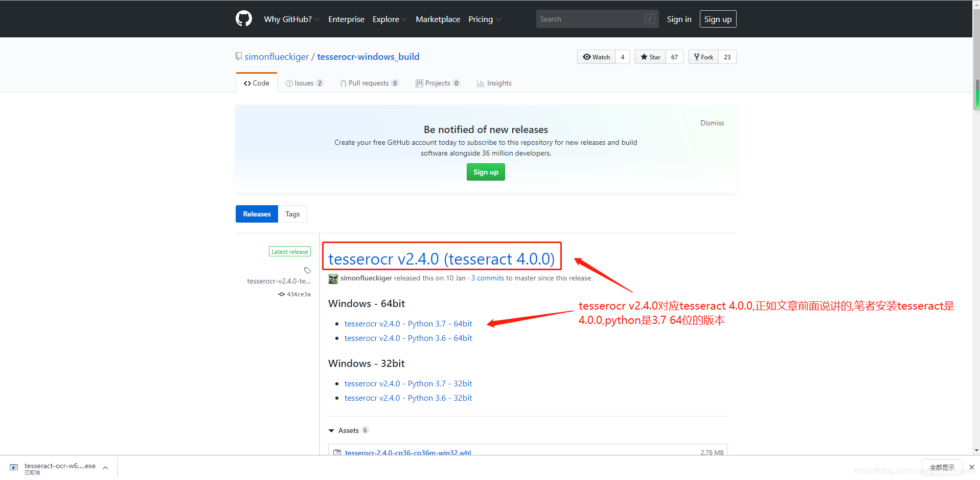Screen dimensions: 980x480
Task: Click the Watch button
Action: click(x=596, y=57)
